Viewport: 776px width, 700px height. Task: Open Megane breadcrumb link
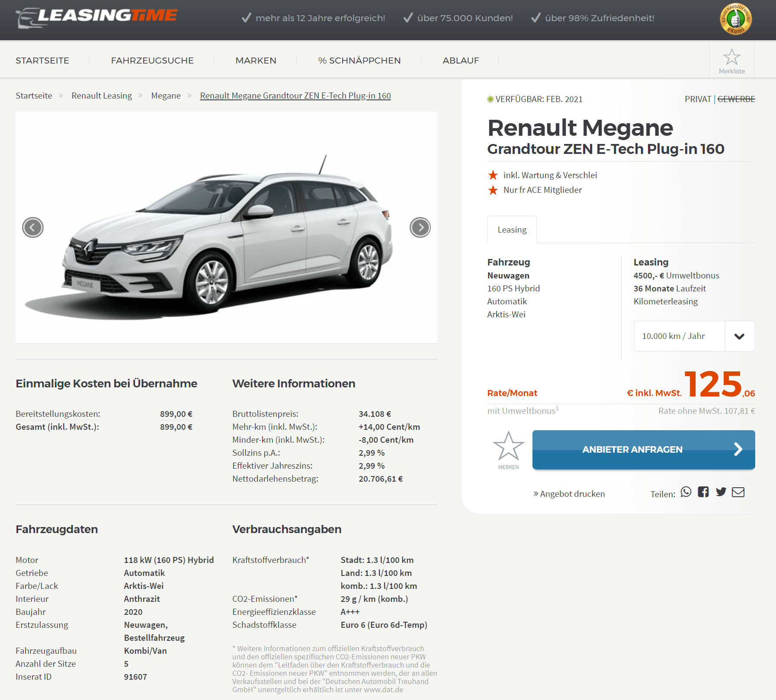166,96
